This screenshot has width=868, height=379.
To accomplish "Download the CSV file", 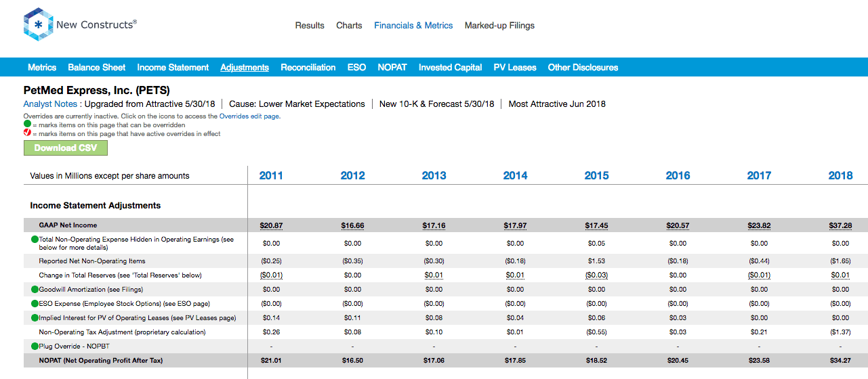I will point(66,148).
